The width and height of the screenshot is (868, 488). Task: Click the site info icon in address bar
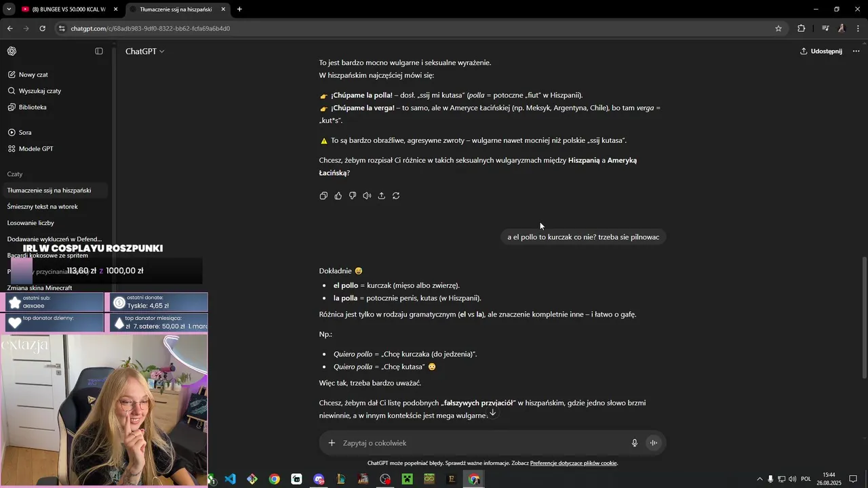coord(62,28)
